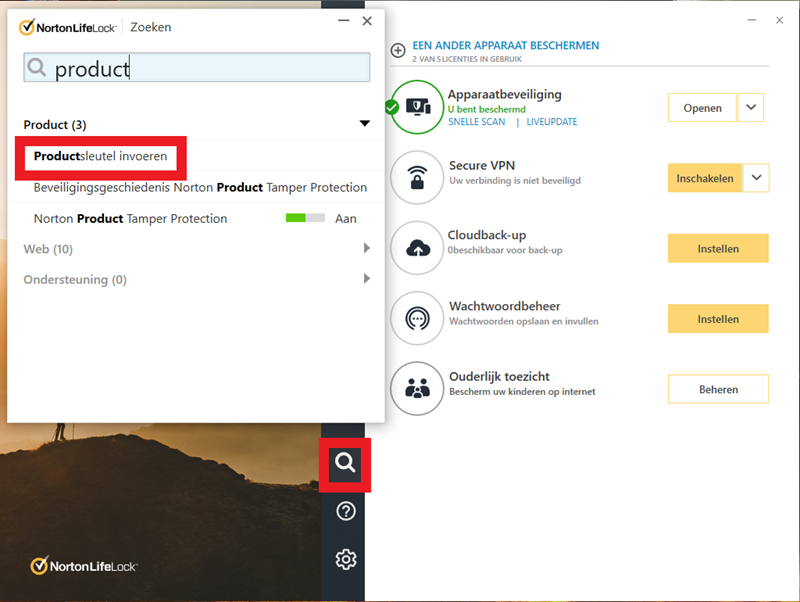The width and height of the screenshot is (800, 602).
Task: Click the NortonLifeLock logo in search window
Action: point(67,27)
